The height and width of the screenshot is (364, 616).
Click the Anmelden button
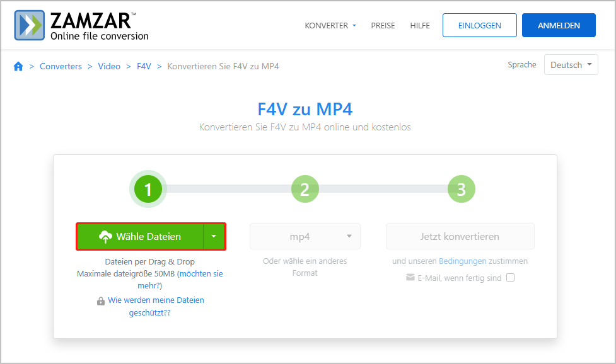[x=559, y=25]
